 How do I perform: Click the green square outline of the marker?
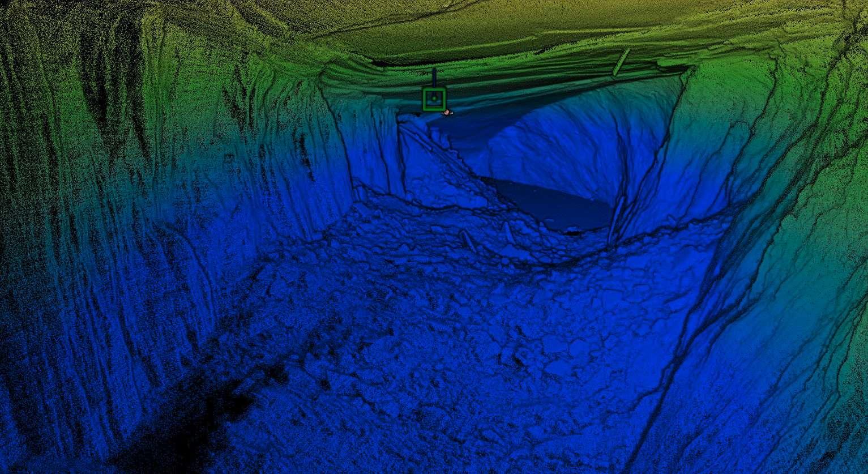click(x=424, y=99)
